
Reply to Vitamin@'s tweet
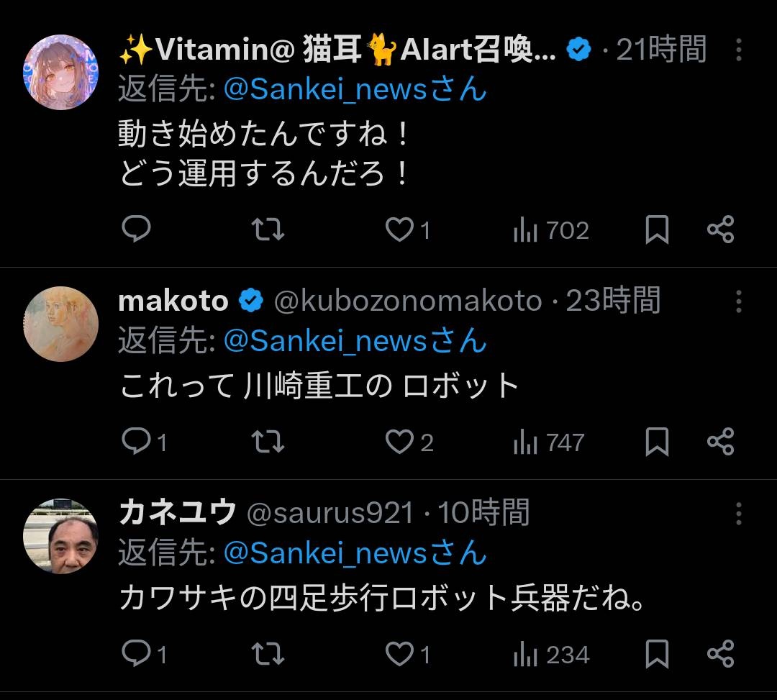tap(136, 229)
